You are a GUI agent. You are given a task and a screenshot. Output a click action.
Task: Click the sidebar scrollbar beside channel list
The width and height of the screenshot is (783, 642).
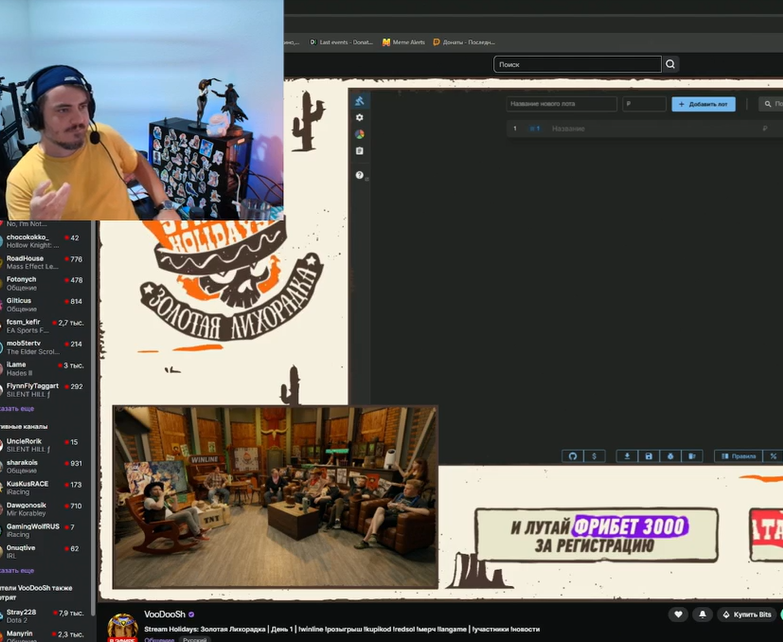[93, 417]
